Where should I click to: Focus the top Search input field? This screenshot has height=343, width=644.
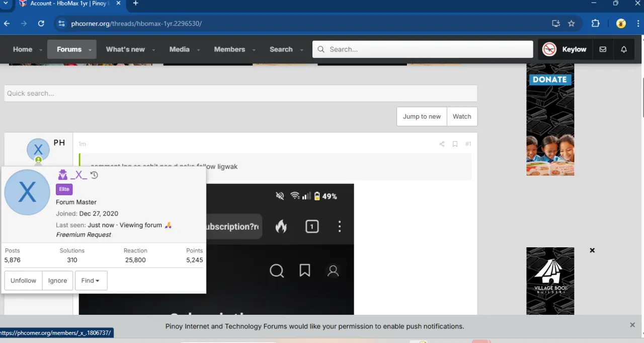423,49
